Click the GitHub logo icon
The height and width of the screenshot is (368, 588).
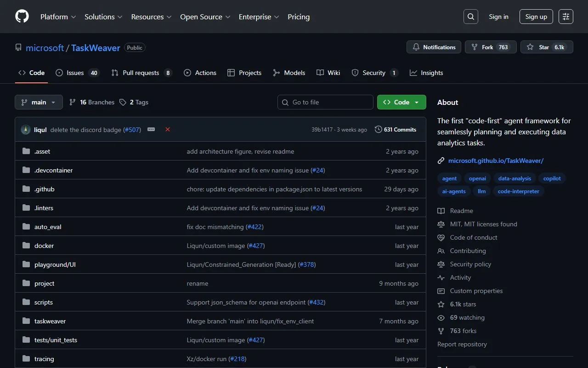22,17
